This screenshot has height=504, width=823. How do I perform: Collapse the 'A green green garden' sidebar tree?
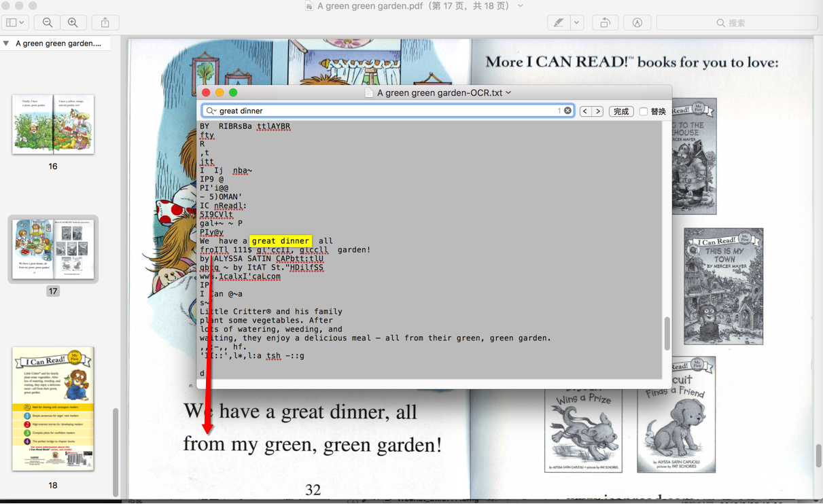pos(6,43)
